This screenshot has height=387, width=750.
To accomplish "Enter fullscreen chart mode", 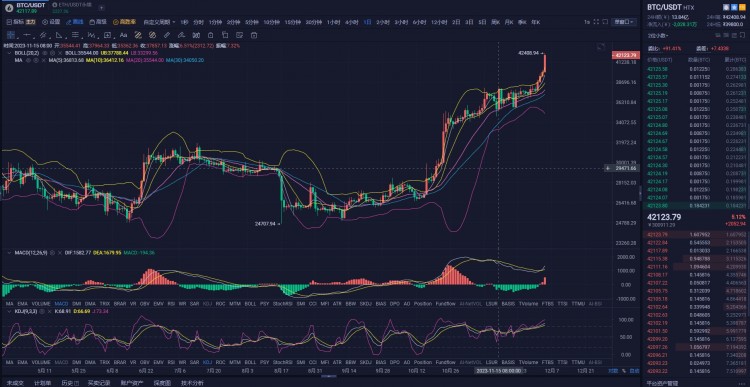I will [596, 22].
